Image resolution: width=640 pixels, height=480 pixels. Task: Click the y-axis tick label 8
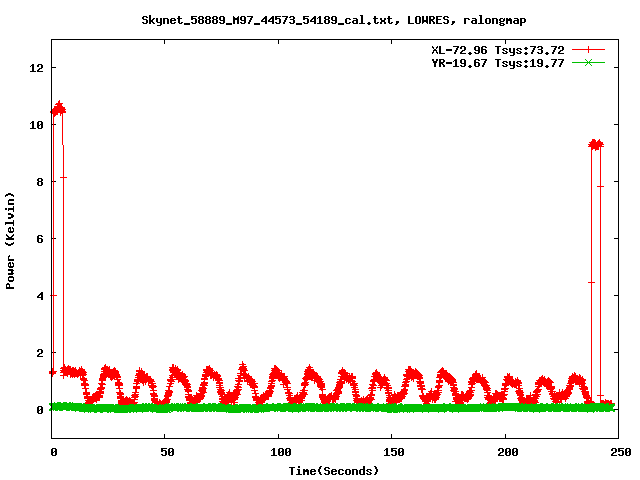[40, 182]
